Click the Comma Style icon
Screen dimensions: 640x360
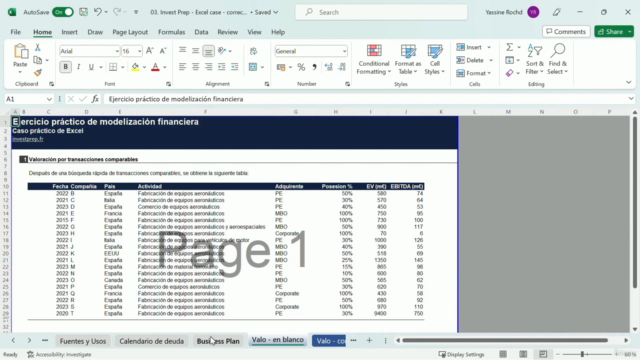point(314,67)
